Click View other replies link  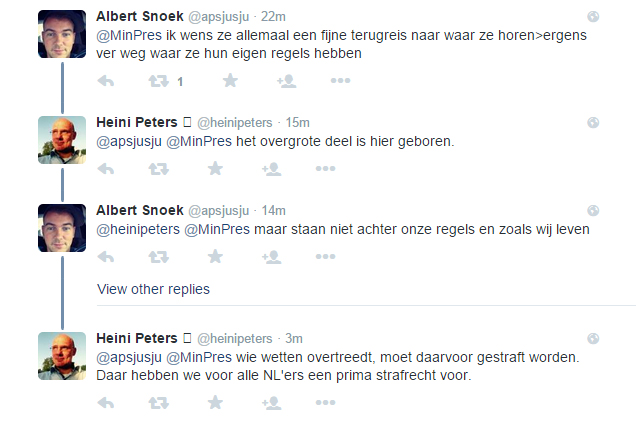153,289
